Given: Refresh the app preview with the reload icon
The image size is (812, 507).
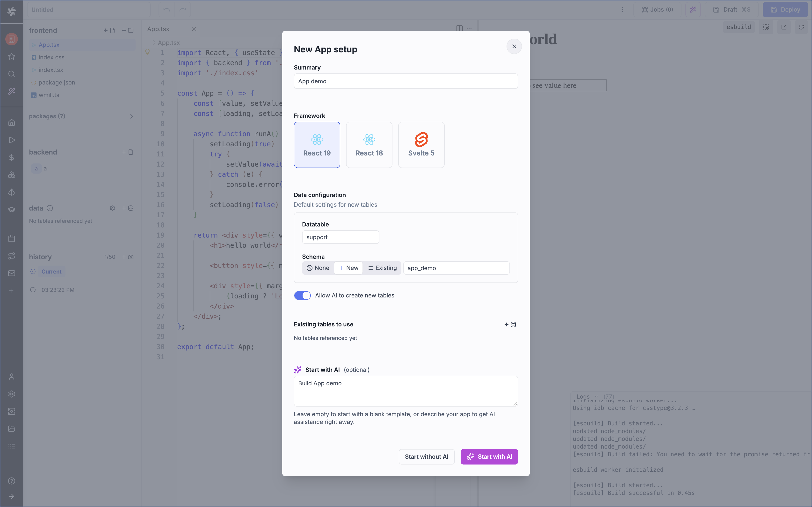Looking at the screenshot, I should coord(802,27).
